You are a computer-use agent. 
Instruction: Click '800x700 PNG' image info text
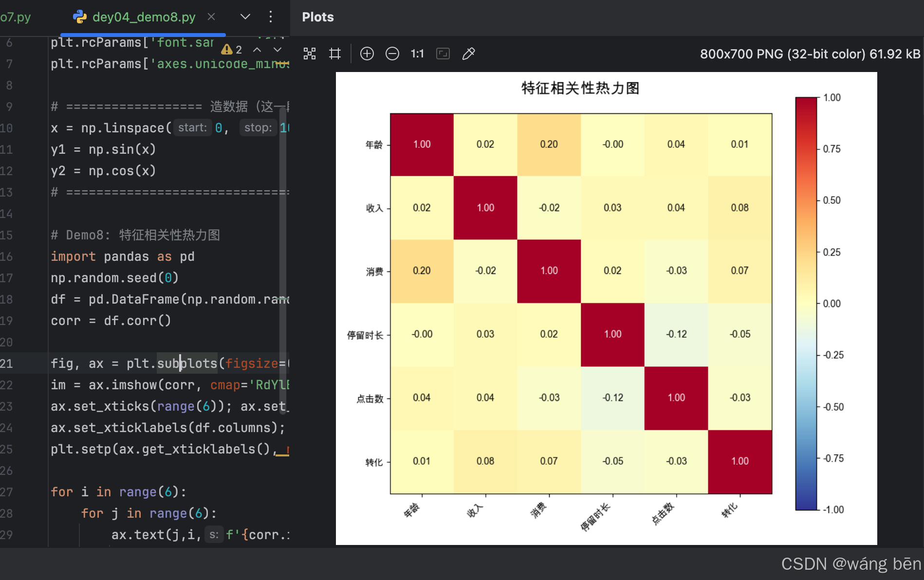click(810, 54)
